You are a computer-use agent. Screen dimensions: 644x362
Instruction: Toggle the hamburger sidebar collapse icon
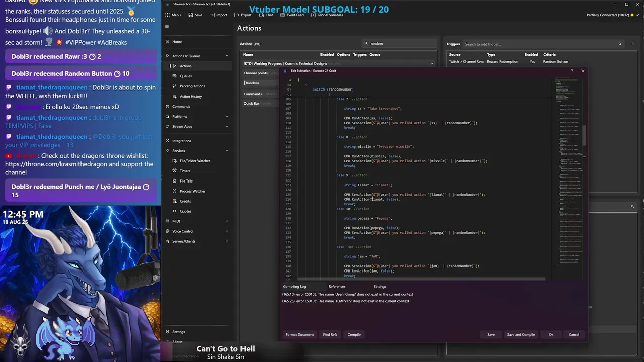(167, 27)
